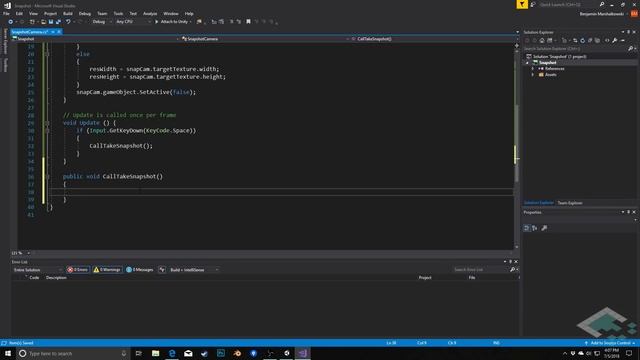
Task: Switch to the Team Explorer tab
Action: [570, 203]
